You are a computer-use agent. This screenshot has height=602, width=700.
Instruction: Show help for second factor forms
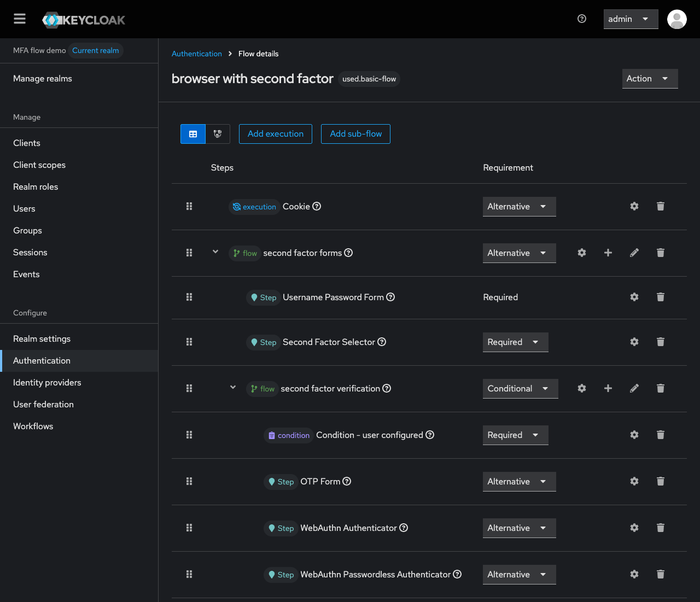[x=348, y=253]
